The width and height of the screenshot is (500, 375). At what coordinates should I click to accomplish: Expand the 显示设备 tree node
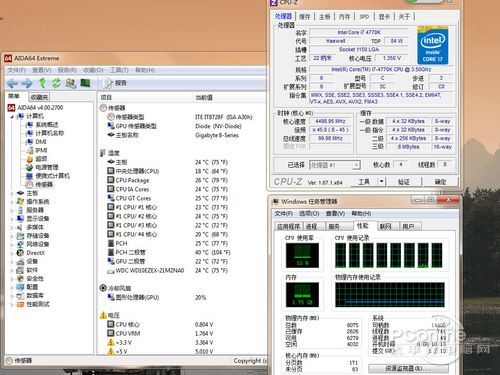coord(12,219)
